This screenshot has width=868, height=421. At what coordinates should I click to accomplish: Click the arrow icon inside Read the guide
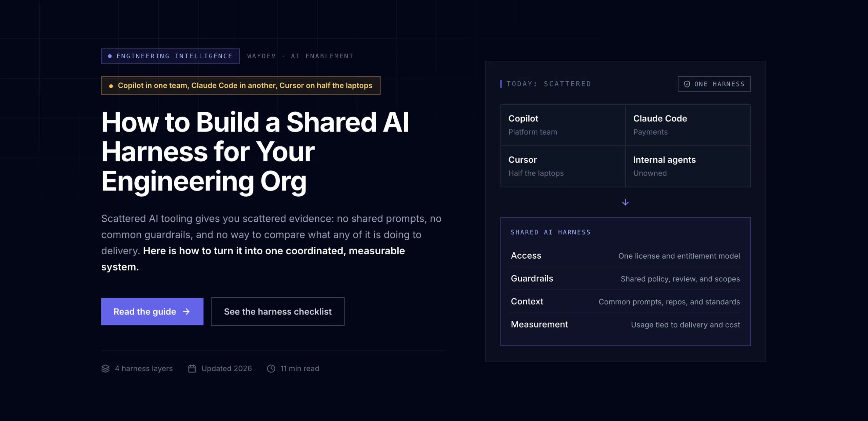click(x=186, y=312)
